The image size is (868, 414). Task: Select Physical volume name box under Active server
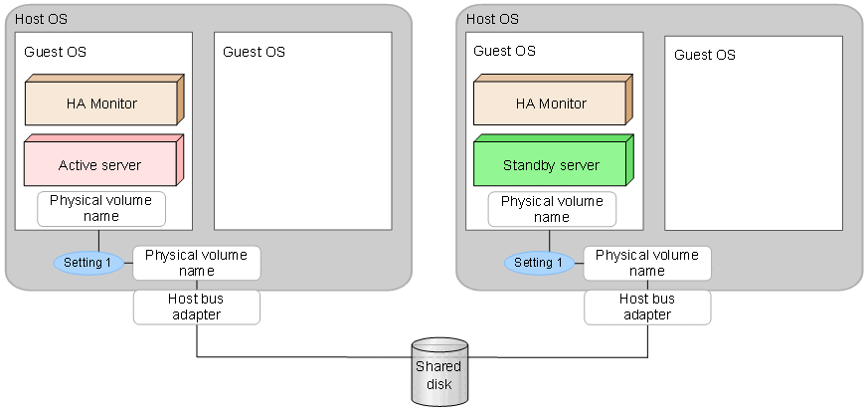tap(101, 209)
